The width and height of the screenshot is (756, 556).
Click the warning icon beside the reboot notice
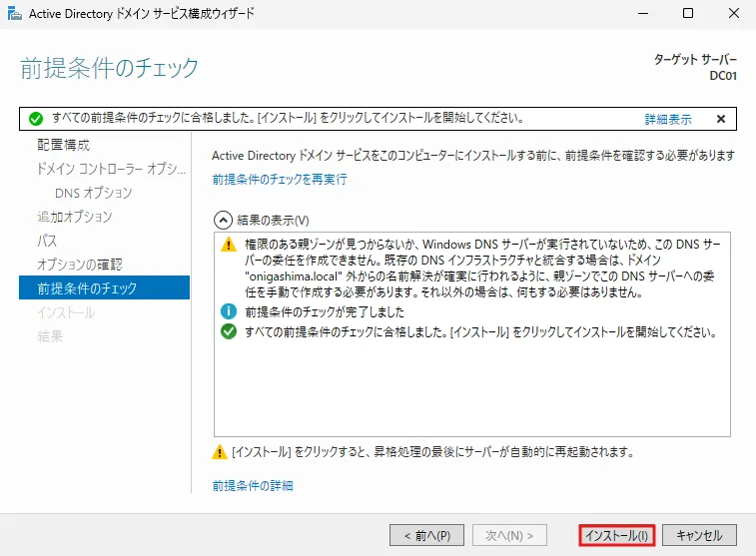[220, 452]
